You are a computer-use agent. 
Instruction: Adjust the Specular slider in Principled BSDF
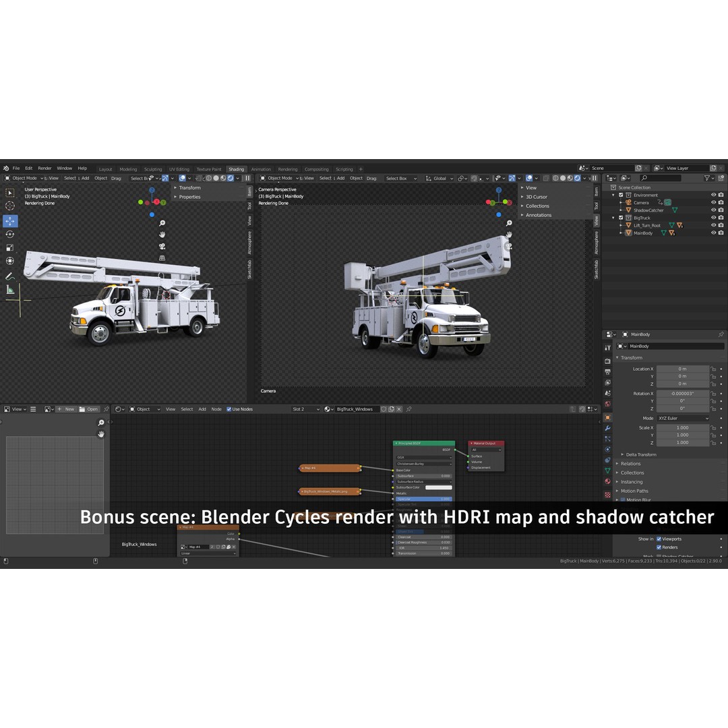click(424, 499)
